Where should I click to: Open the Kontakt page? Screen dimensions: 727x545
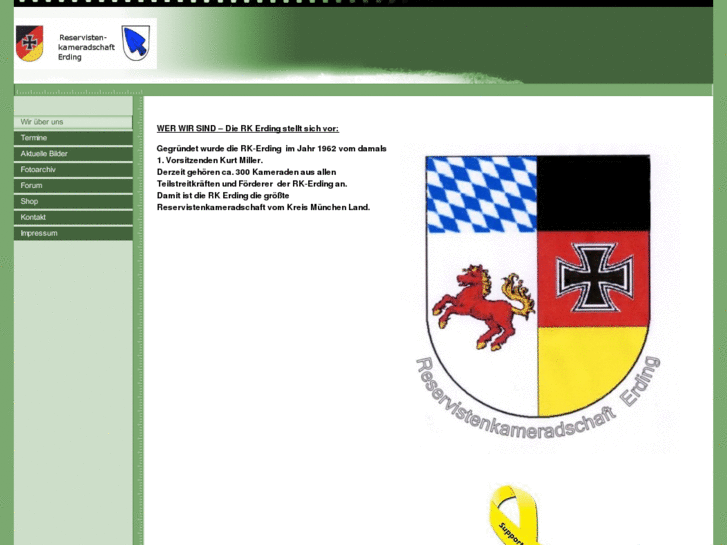pos(73,217)
